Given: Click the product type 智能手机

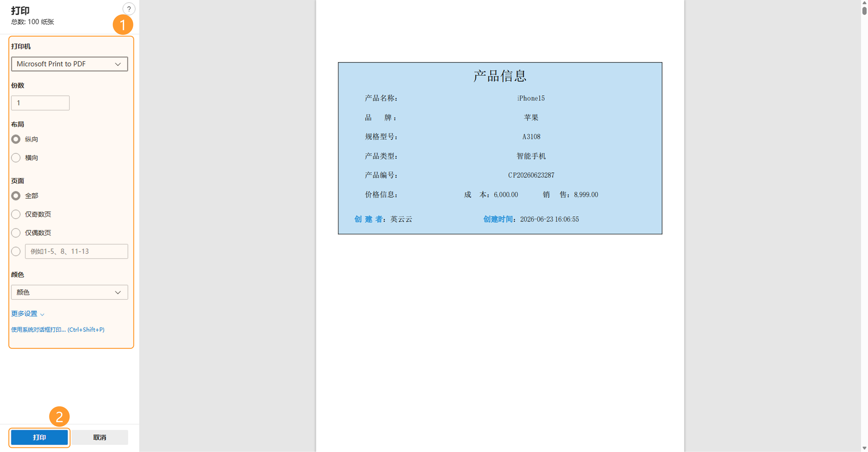Looking at the screenshot, I should tap(531, 156).
